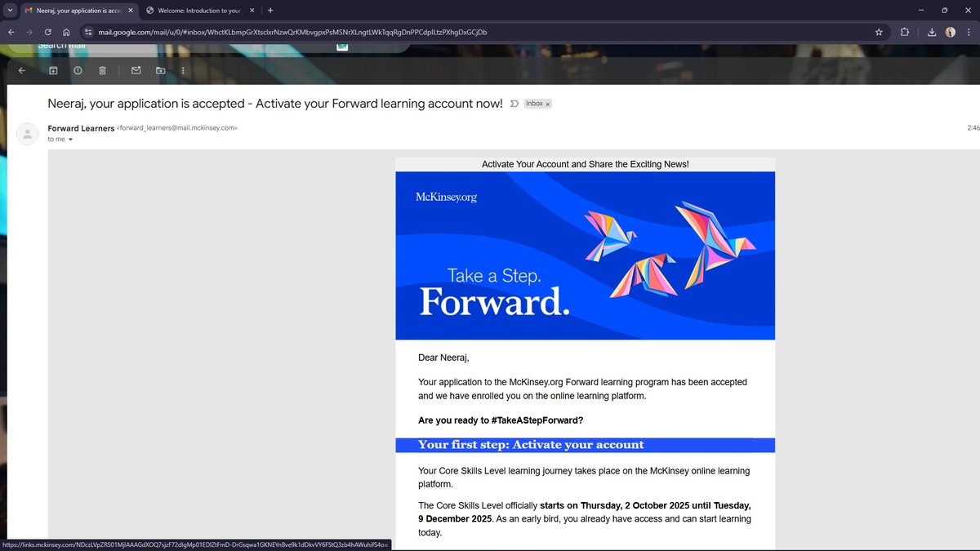980x551 pixels.
Task: Click 'Your first step: Activate your account' heading
Action: tap(531, 445)
